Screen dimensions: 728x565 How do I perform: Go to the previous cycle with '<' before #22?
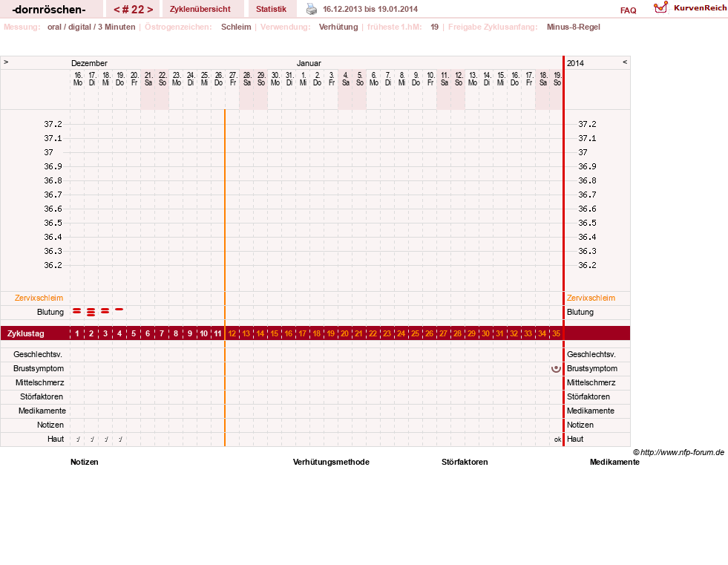[117, 10]
